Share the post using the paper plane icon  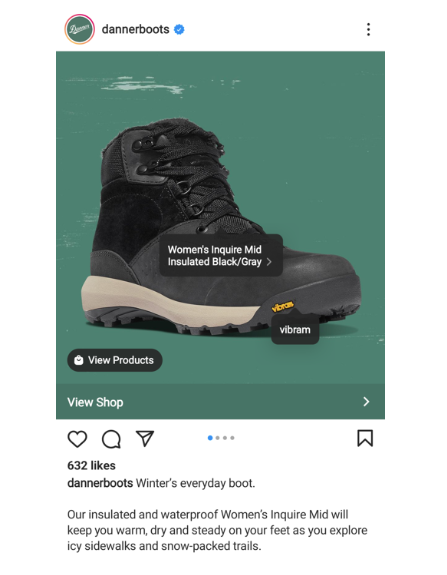point(145,438)
